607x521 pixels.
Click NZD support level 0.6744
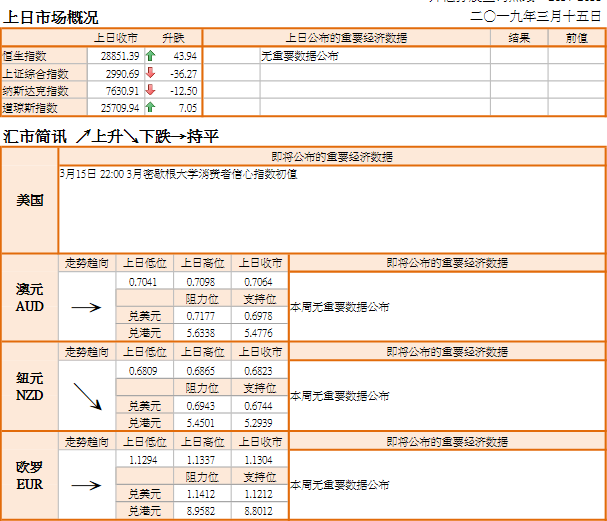click(258, 406)
